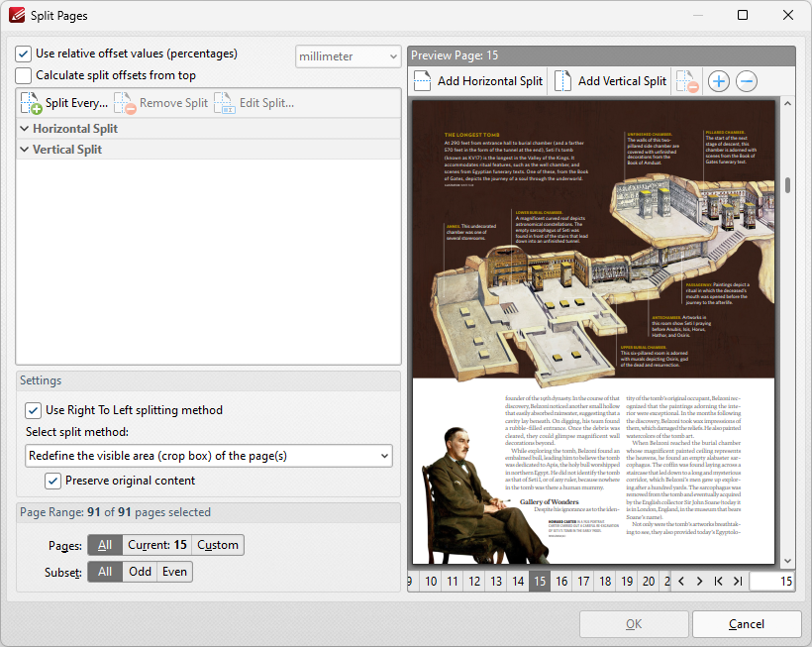Switch preview to page 17

coord(583,582)
